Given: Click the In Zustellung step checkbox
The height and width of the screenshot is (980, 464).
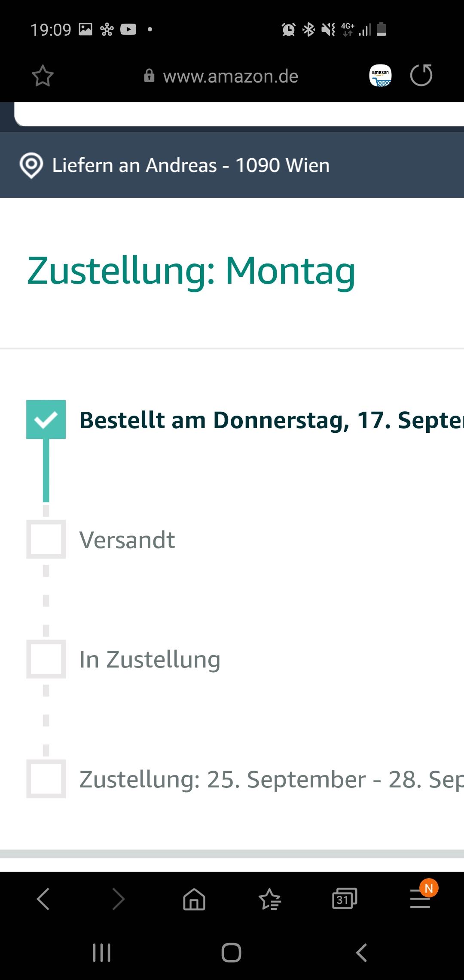Looking at the screenshot, I should pos(46,659).
